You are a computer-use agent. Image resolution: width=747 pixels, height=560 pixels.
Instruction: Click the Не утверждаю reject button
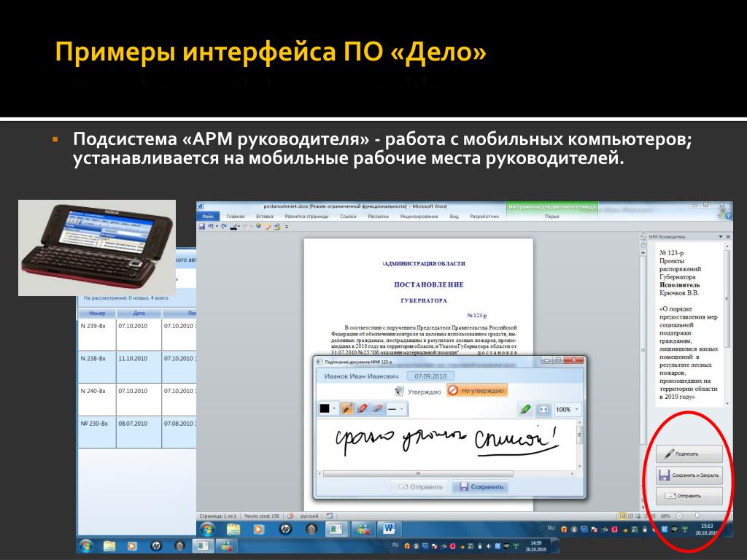click(476, 391)
